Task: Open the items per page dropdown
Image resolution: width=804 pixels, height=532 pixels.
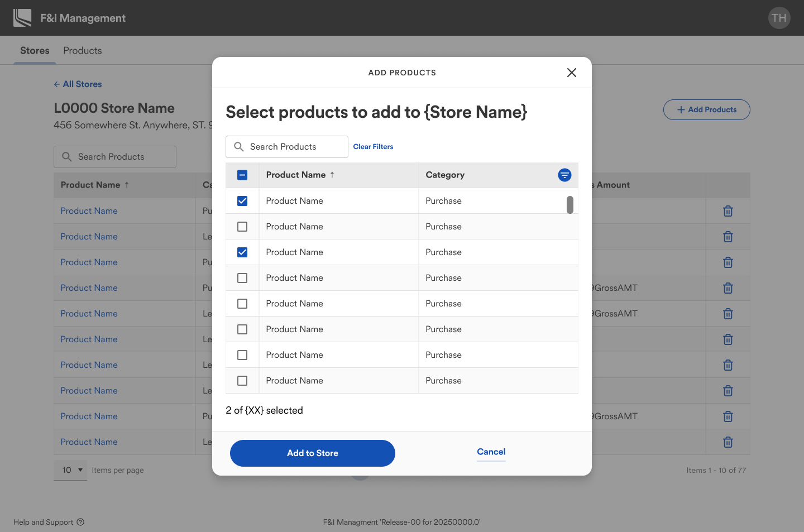Action: [71, 470]
